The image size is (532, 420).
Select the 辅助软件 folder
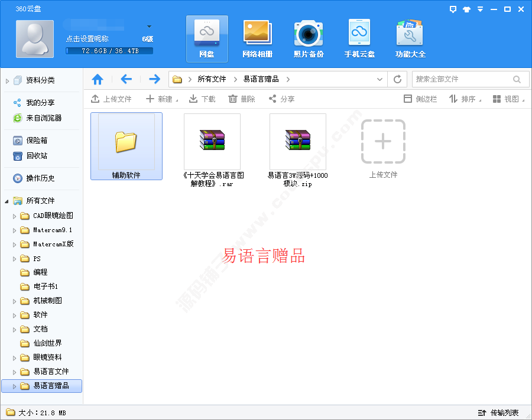[x=126, y=146]
